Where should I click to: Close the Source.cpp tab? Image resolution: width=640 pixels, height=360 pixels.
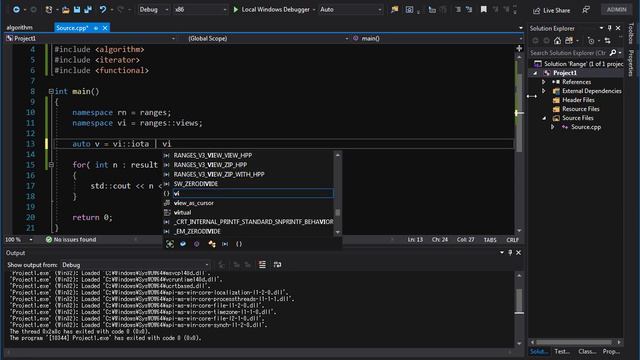(105, 28)
